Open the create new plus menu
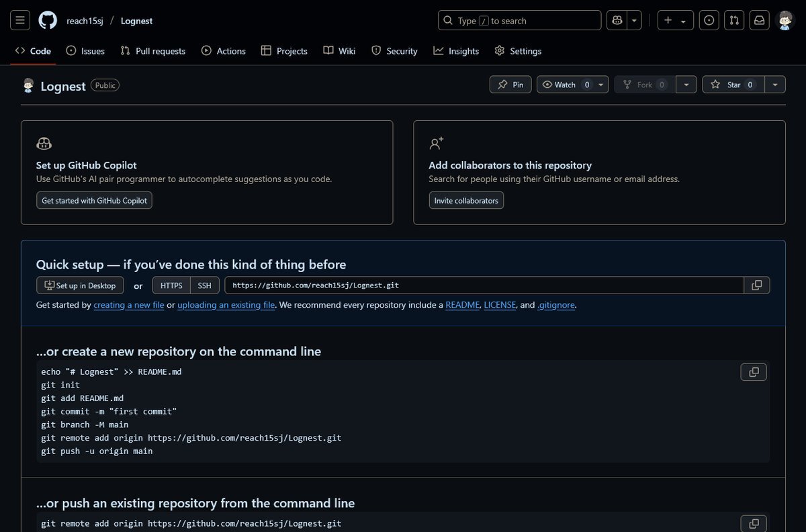 pyautogui.click(x=675, y=20)
